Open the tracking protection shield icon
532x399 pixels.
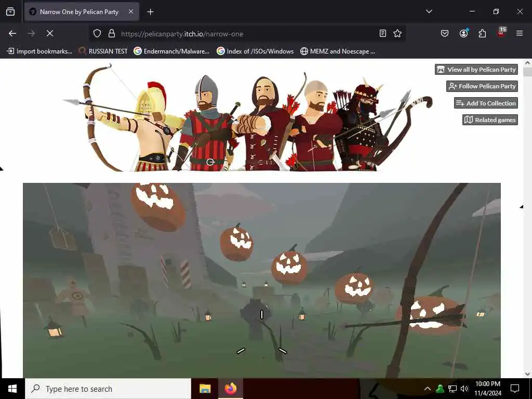(97, 34)
